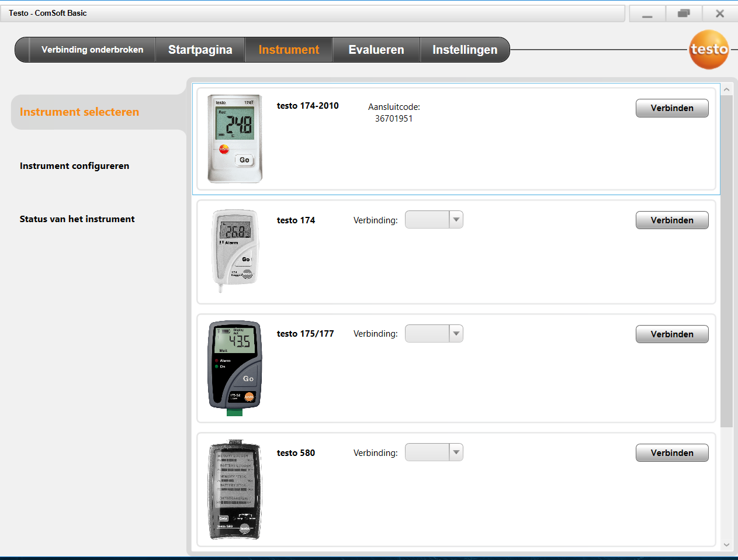738x560 pixels.
Task: Go to the Instellingen tab
Action: [465, 50]
